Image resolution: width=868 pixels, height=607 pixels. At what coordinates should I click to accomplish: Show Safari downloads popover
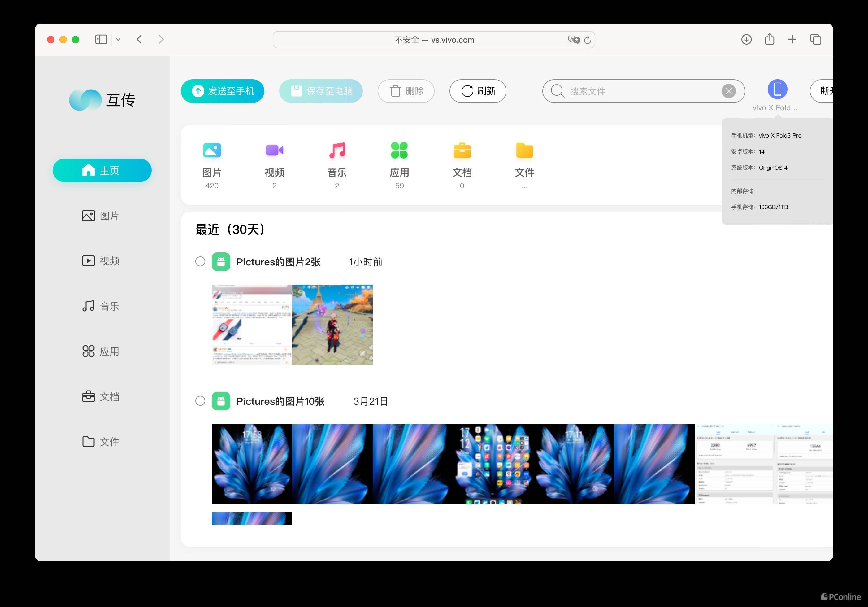[x=746, y=39]
